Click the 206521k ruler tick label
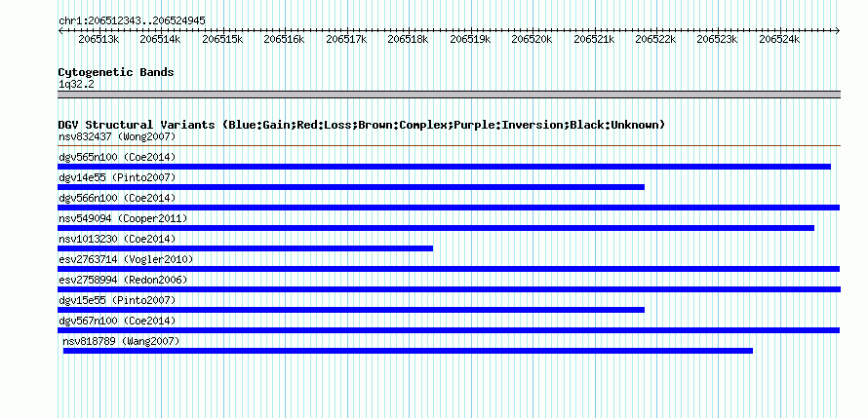The image size is (868, 418). (x=595, y=39)
